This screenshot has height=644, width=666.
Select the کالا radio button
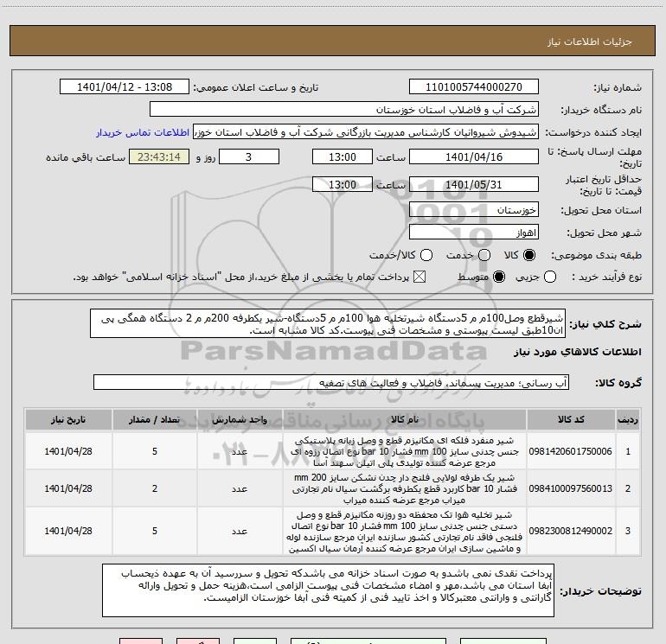[x=529, y=255]
